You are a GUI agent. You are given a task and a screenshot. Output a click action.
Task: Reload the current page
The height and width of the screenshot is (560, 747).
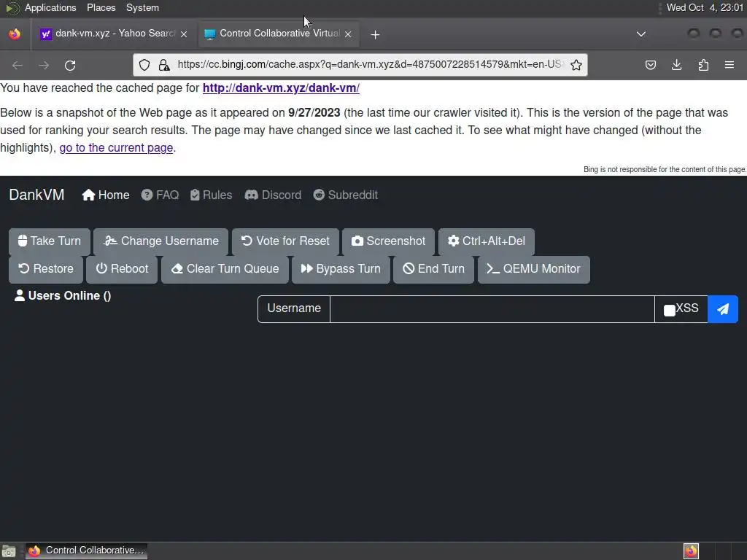click(70, 65)
